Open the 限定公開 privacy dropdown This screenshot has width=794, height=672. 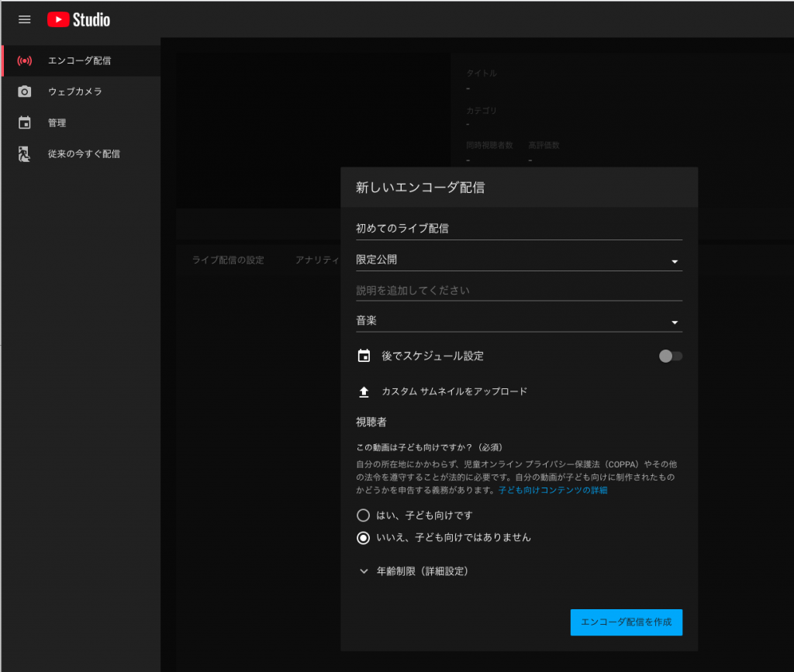pyautogui.click(x=519, y=260)
